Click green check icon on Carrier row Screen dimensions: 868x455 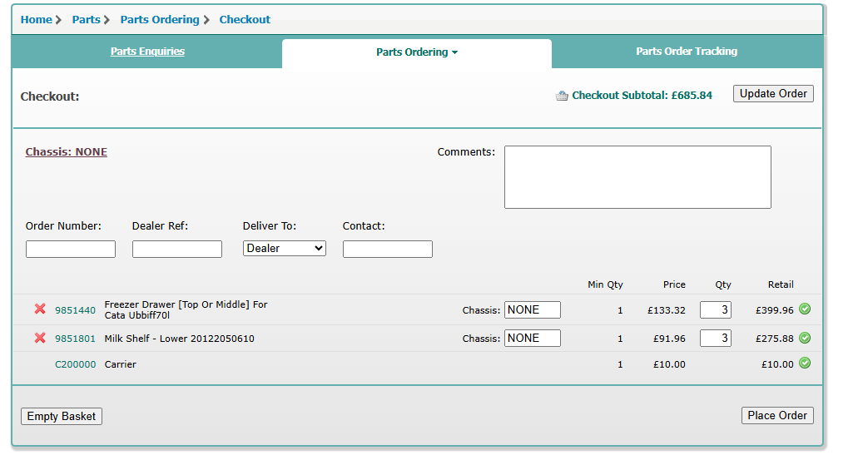[805, 363]
